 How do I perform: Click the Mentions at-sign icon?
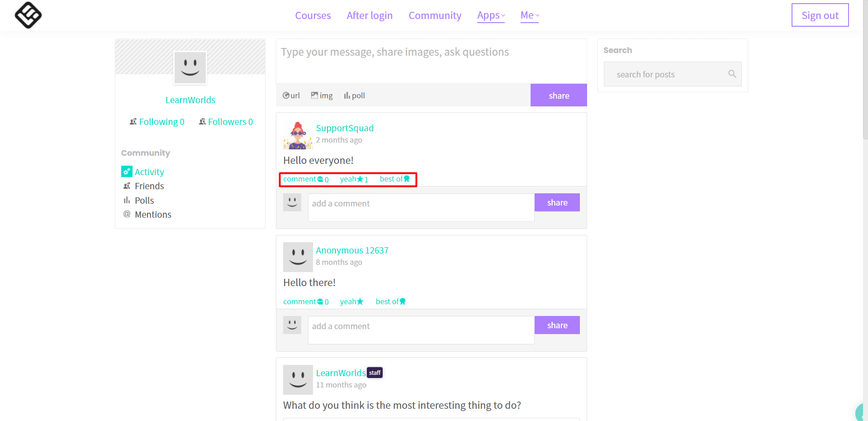127,214
